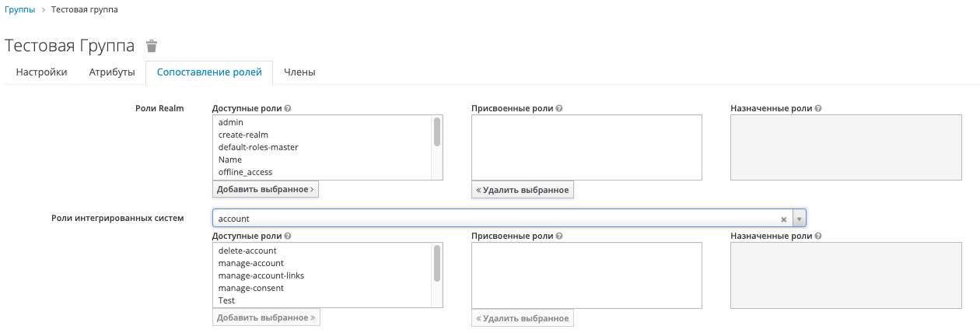Switch to the Атрибуты tab
Viewport: 980px width, 333px height.
[112, 72]
